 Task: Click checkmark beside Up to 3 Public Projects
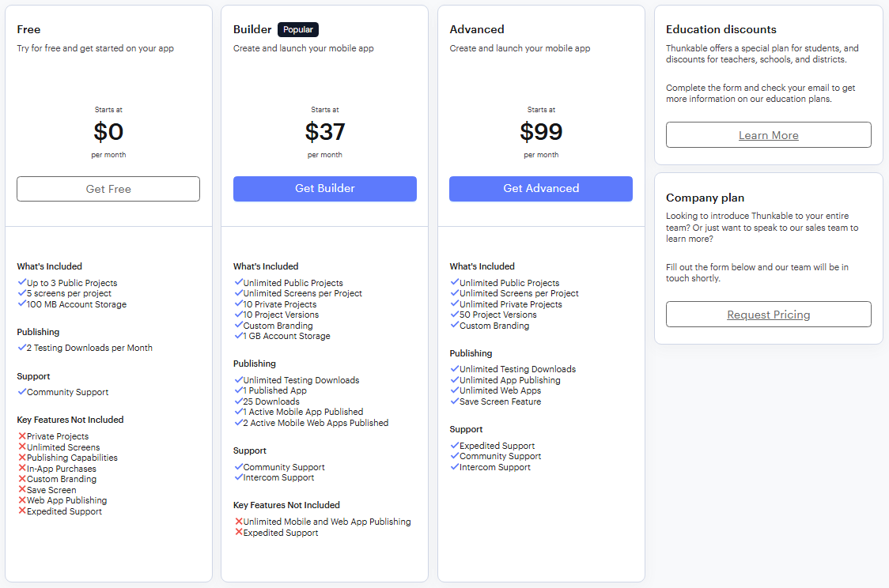click(22, 282)
